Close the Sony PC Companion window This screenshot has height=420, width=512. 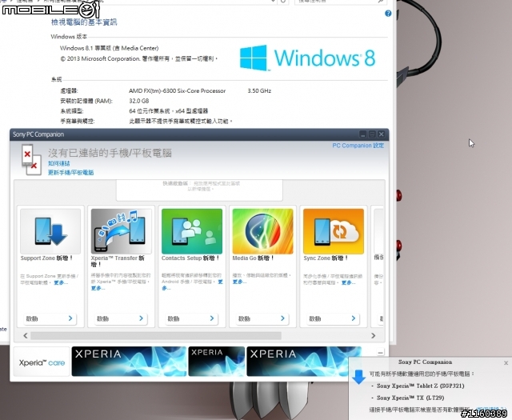[x=381, y=134]
